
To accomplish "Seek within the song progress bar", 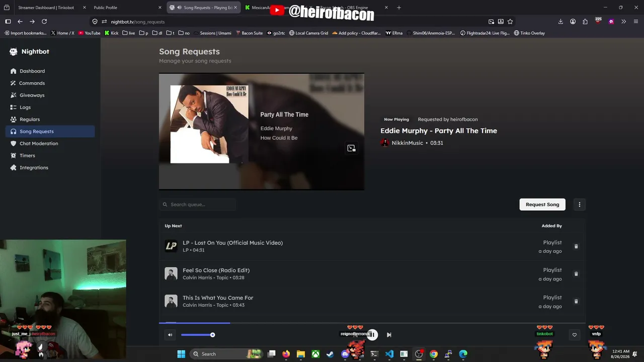I will pyautogui.click(x=372, y=323).
